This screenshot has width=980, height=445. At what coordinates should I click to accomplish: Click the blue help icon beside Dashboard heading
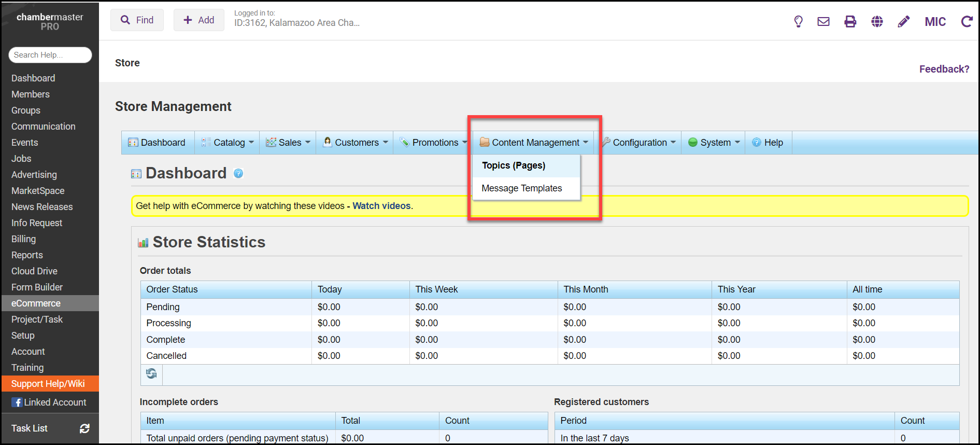[x=238, y=174]
